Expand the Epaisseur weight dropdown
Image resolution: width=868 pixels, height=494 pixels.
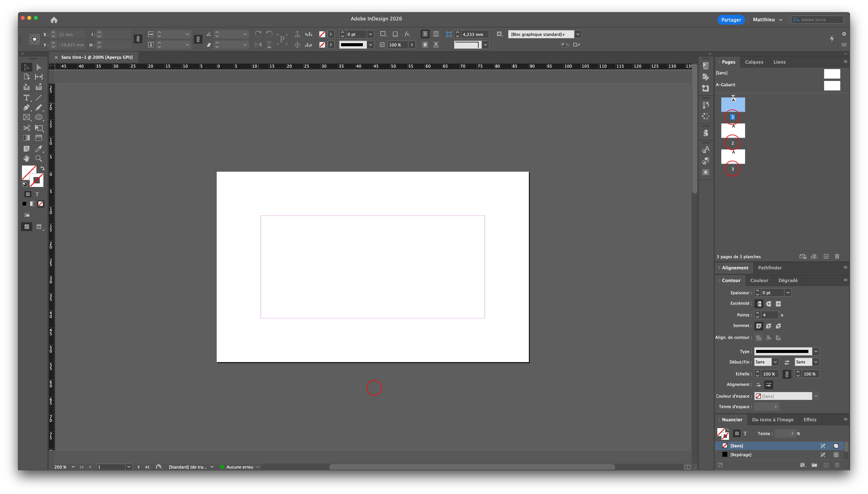[x=788, y=292]
